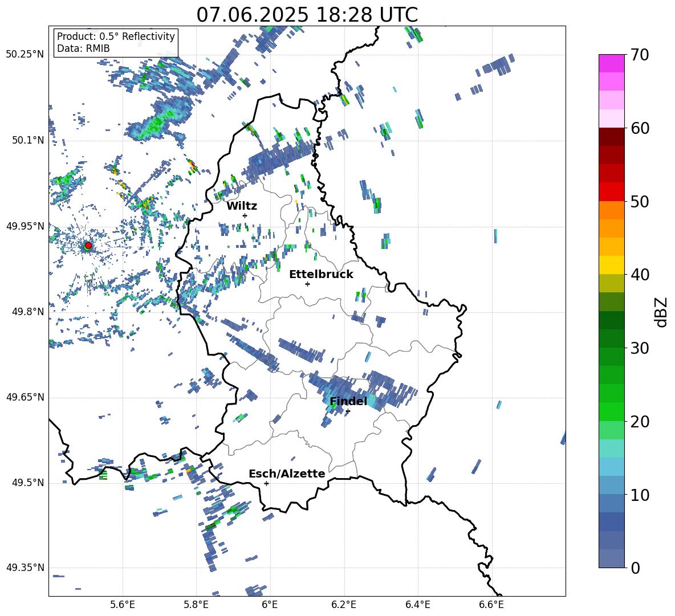
Task: Click the dBZ colorbar axis label
Action: click(x=662, y=312)
